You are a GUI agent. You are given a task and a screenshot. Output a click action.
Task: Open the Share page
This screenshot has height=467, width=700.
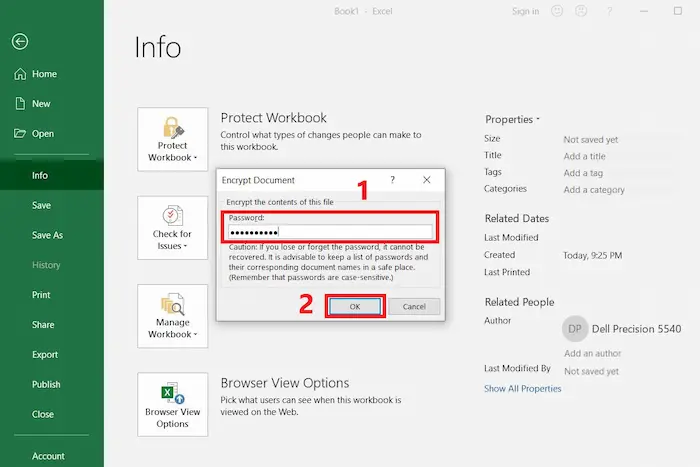[52, 325]
